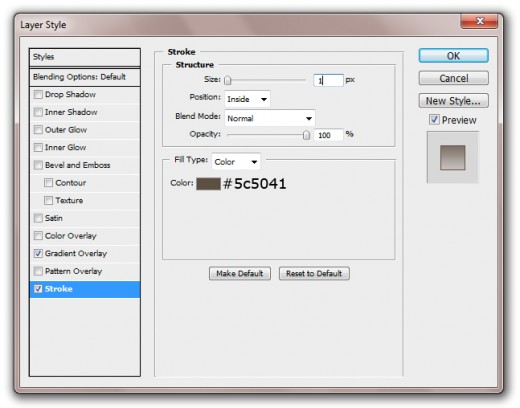Click the style preview thumbnail
The width and height of the screenshot is (520, 408).
tap(453, 157)
